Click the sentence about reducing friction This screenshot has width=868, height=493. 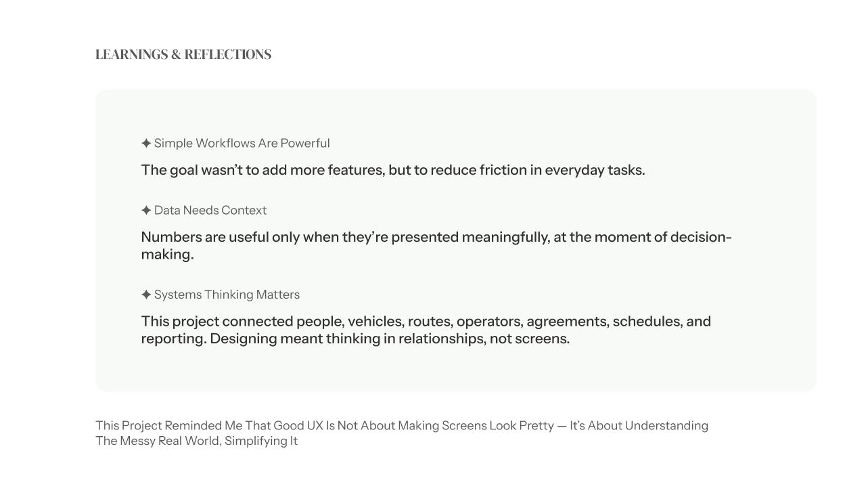(x=392, y=170)
